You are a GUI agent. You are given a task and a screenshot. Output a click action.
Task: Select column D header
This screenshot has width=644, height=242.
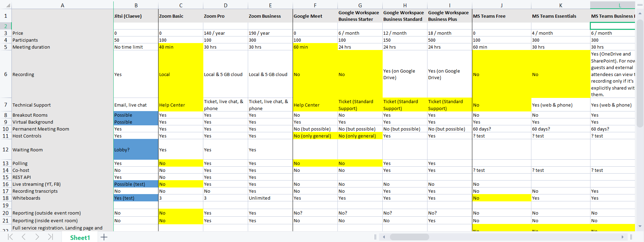click(x=226, y=5)
